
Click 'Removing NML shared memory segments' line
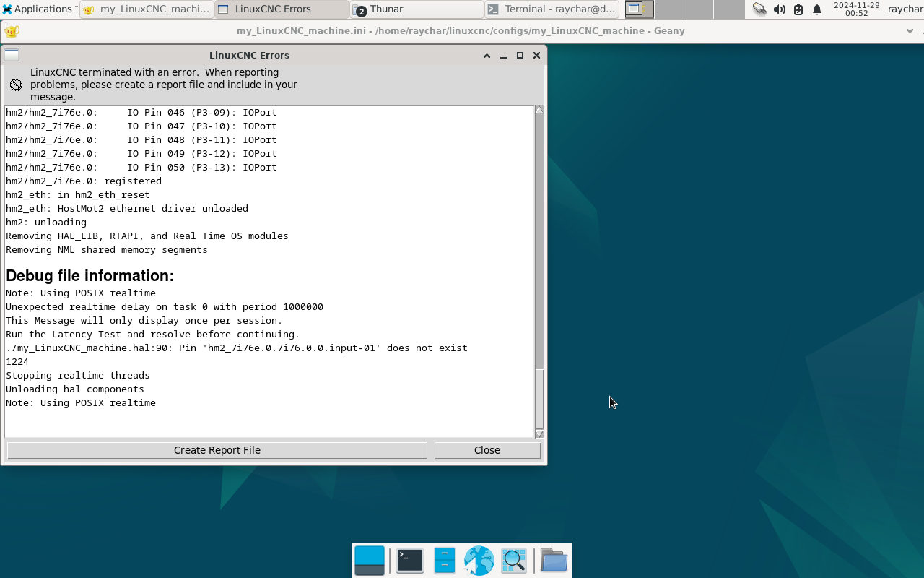coord(107,250)
